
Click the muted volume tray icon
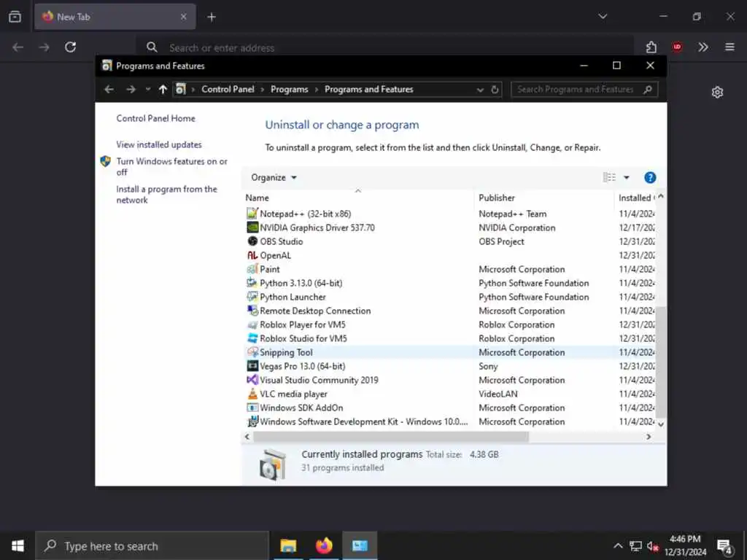coord(653,545)
